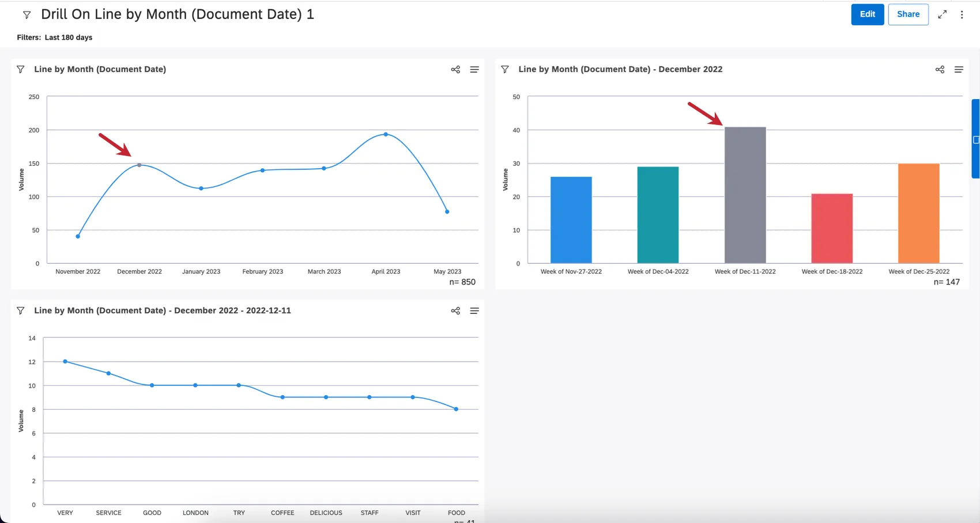Open the options menu on the 2022-12-11 widget
The image size is (980, 523).
[x=474, y=310]
